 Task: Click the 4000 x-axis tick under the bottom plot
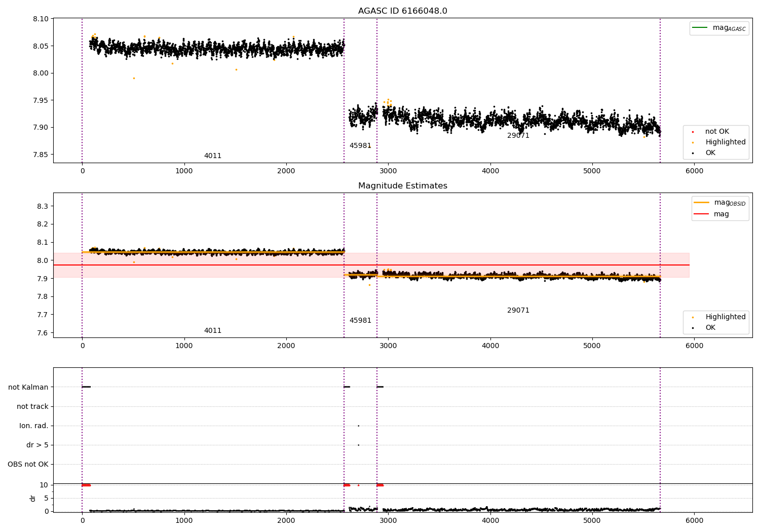pyautogui.click(x=490, y=521)
